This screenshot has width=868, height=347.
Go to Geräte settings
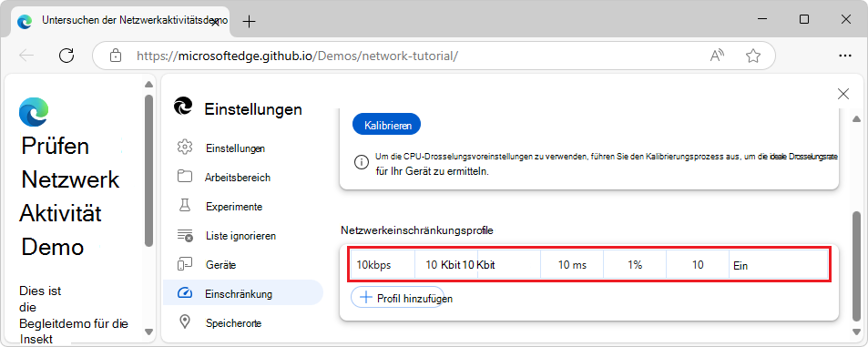(x=242, y=264)
